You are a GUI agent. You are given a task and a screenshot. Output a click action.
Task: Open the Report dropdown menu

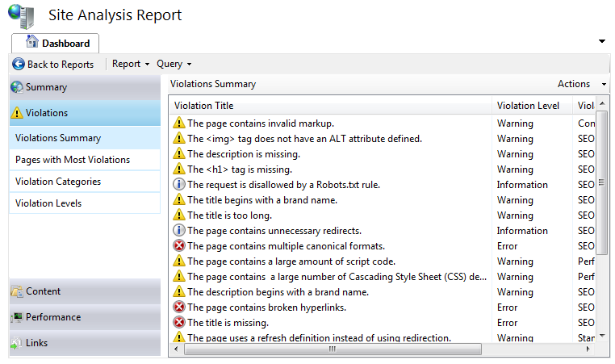point(131,64)
